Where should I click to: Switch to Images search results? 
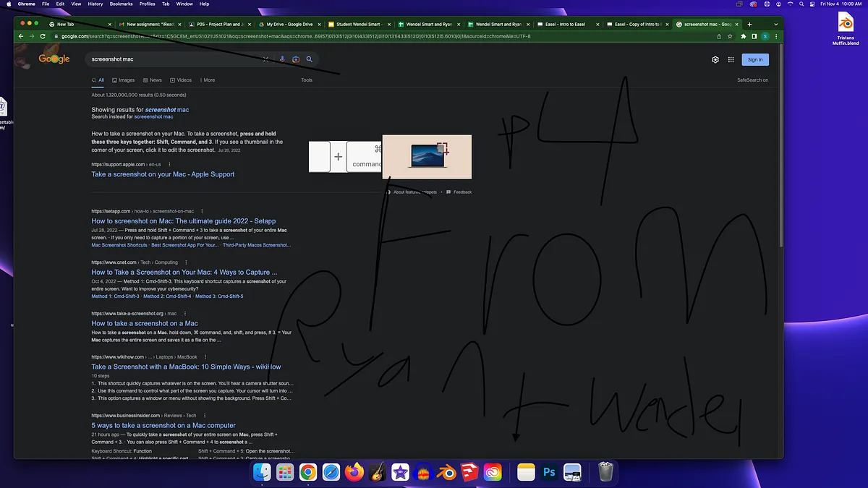(x=123, y=80)
